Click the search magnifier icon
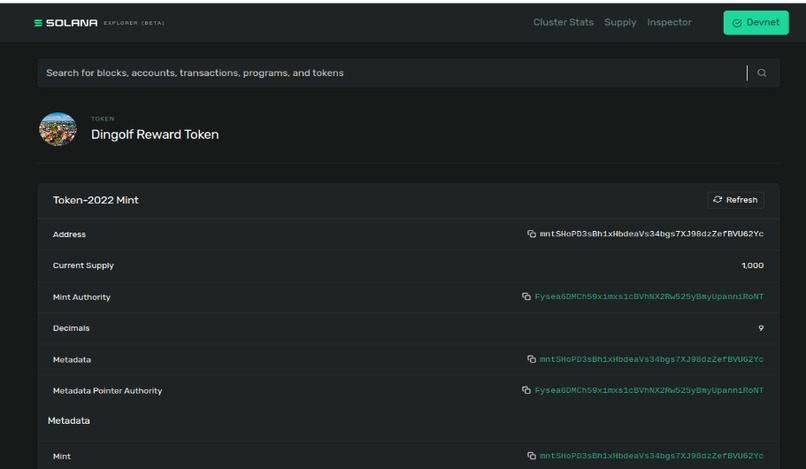Screen dimensions: 806x469 762,73
